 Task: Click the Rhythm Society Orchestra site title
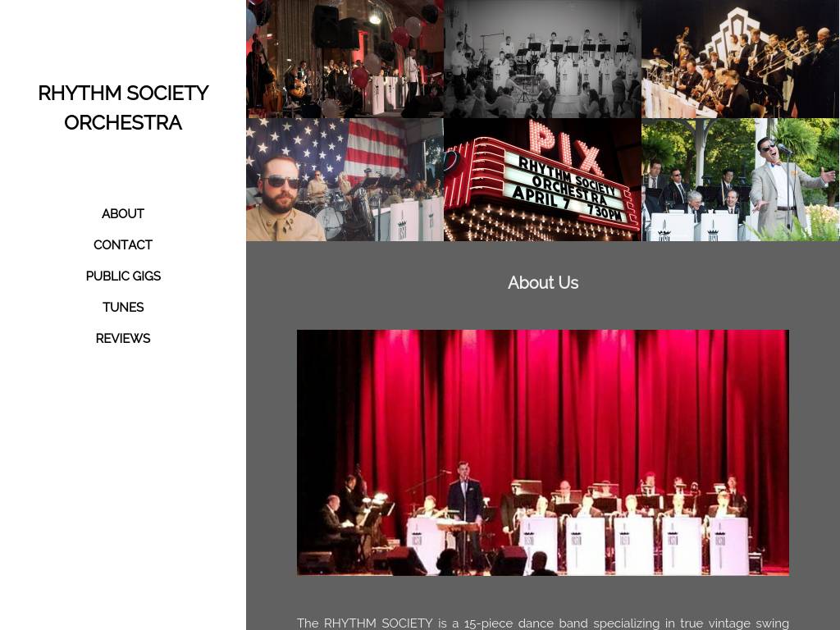pos(123,107)
